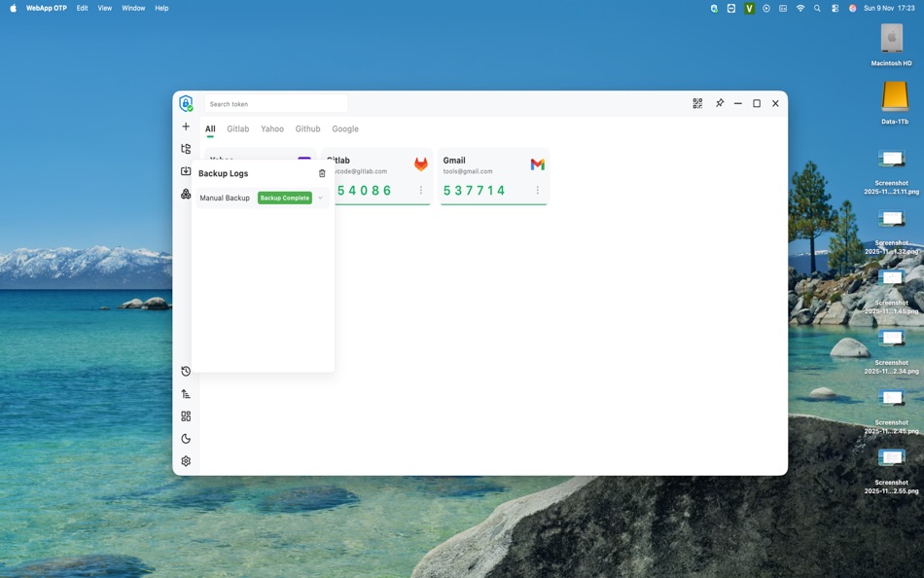Click the play circle icon in menu bar

point(766,8)
